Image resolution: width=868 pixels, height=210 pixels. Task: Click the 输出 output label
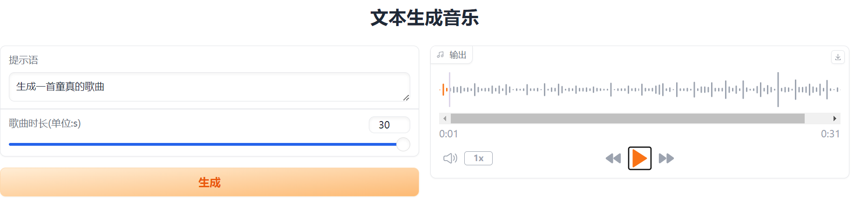pos(458,55)
